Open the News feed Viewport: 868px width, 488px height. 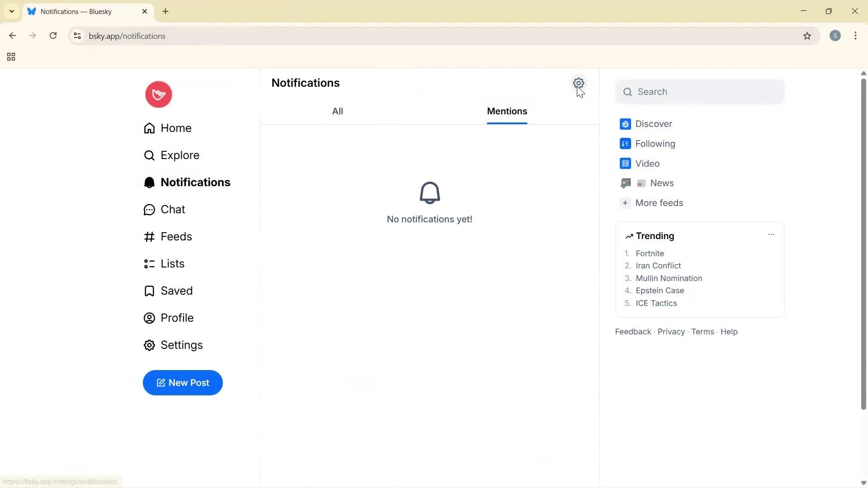point(661,183)
